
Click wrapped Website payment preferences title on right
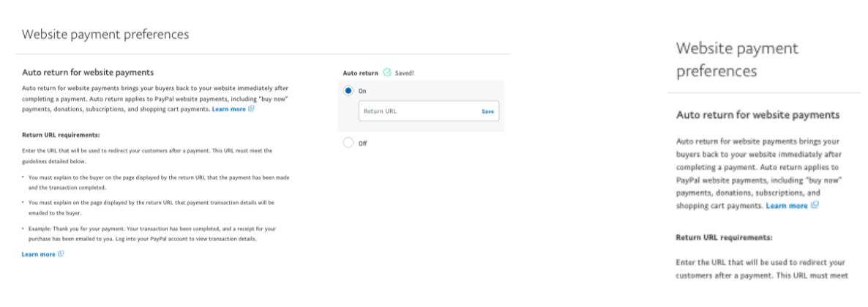[737, 60]
